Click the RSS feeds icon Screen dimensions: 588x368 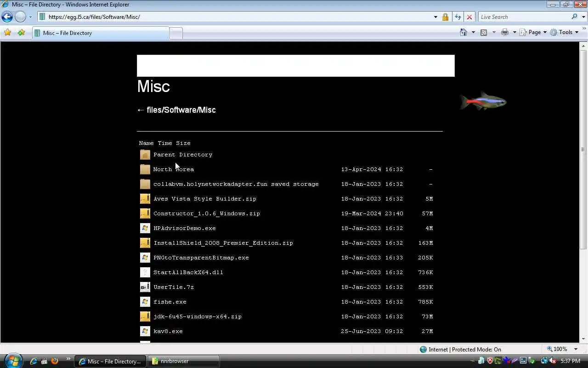tap(484, 32)
